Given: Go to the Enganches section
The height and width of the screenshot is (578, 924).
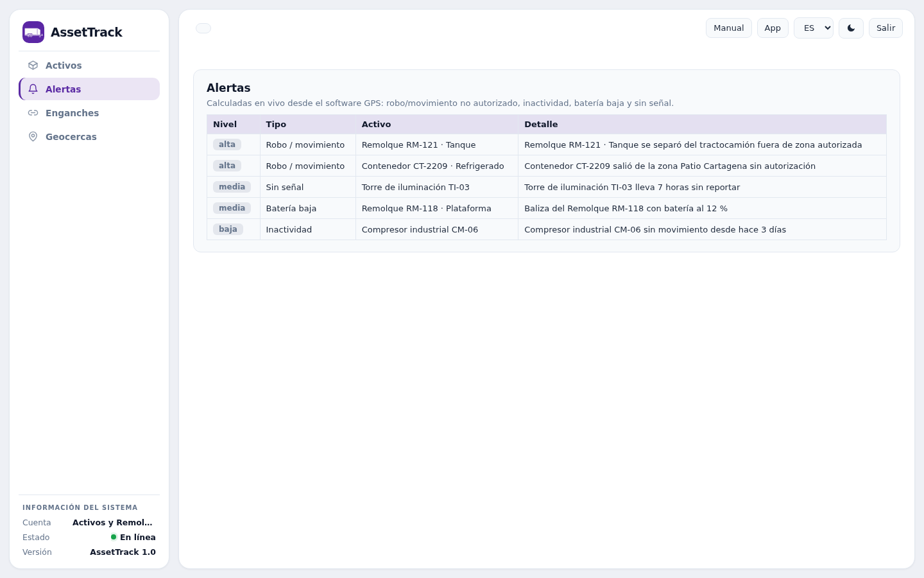Looking at the screenshot, I should (x=89, y=113).
